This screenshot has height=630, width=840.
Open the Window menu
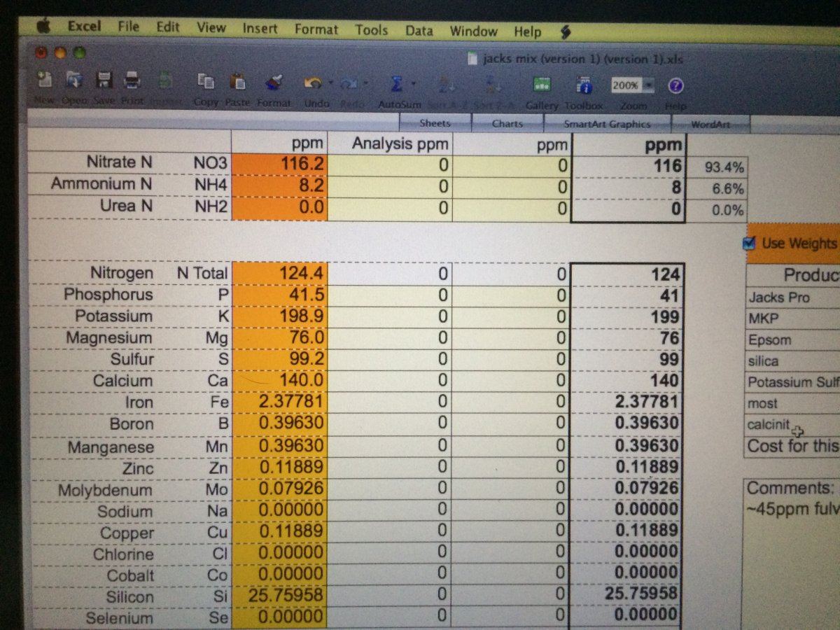472,31
